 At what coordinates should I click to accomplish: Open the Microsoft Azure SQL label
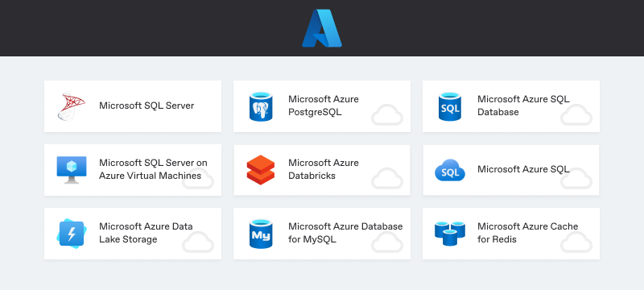coord(523,169)
